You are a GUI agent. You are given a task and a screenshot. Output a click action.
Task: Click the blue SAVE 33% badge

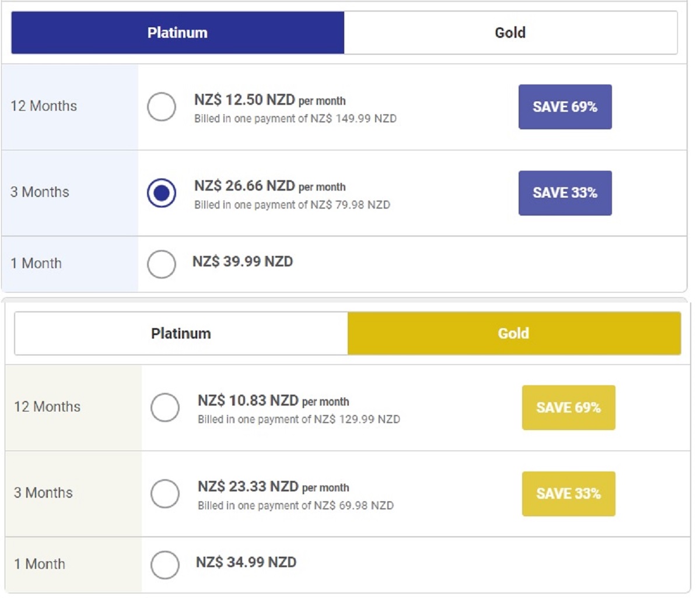pyautogui.click(x=565, y=193)
